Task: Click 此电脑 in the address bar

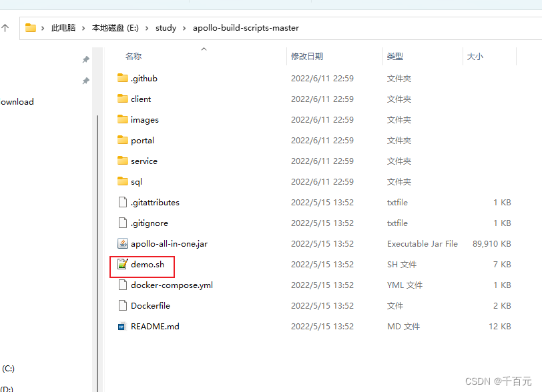Action: (x=63, y=28)
